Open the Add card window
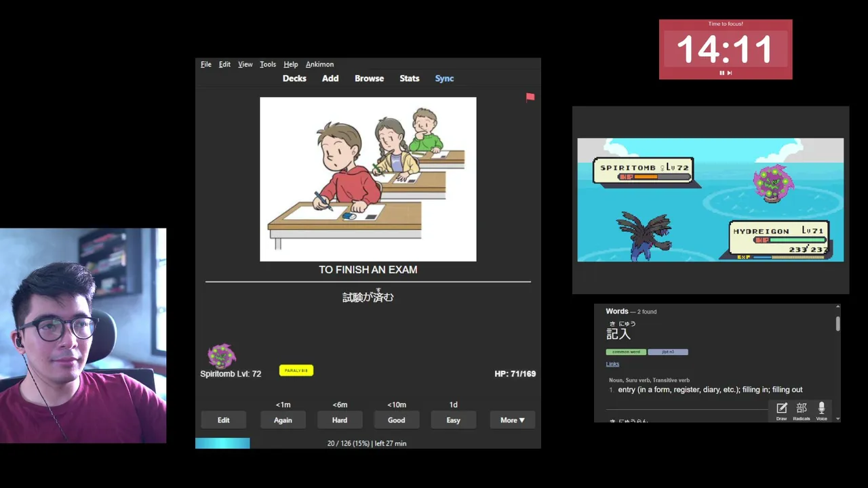This screenshot has height=488, width=868. (330, 79)
